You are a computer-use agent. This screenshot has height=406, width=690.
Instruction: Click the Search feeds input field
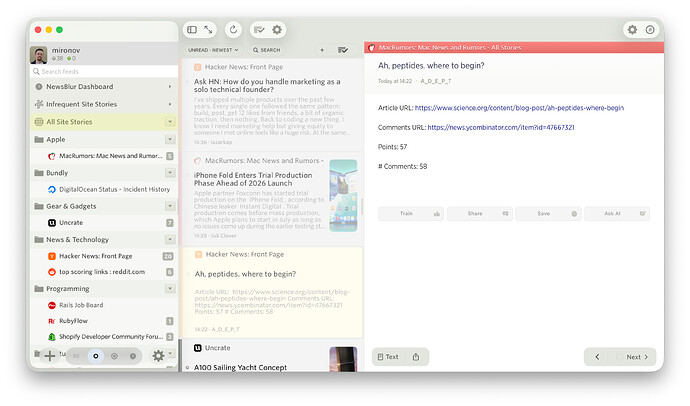tap(104, 71)
